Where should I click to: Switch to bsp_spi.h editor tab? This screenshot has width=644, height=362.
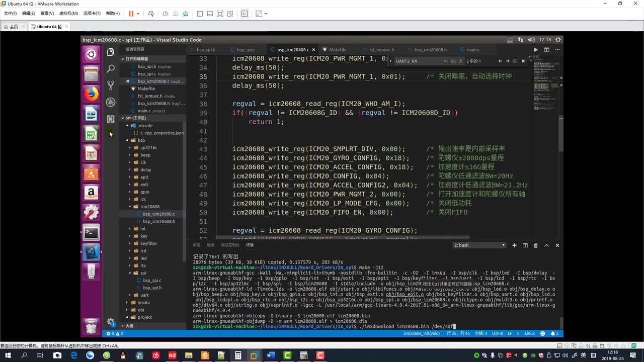(206, 50)
